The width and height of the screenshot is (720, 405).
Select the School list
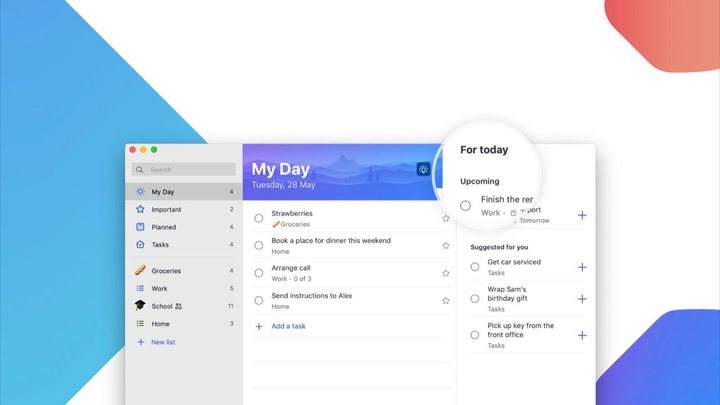(x=184, y=306)
